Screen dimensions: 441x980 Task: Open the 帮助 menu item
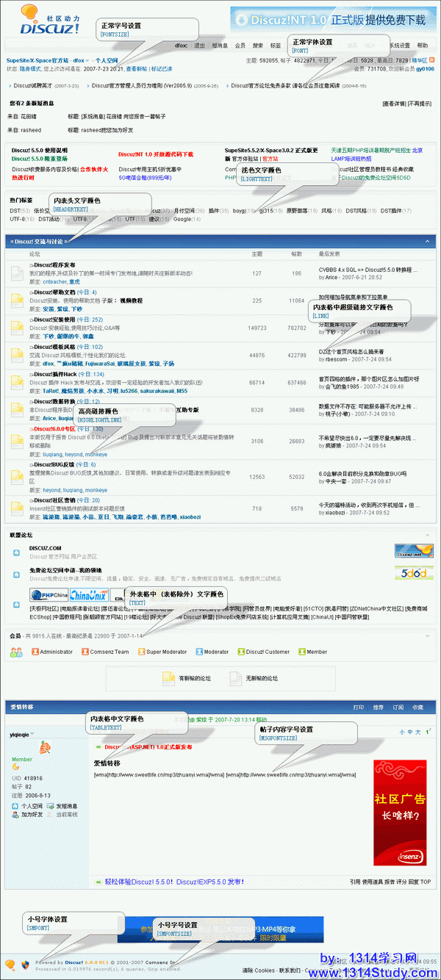[x=423, y=46]
